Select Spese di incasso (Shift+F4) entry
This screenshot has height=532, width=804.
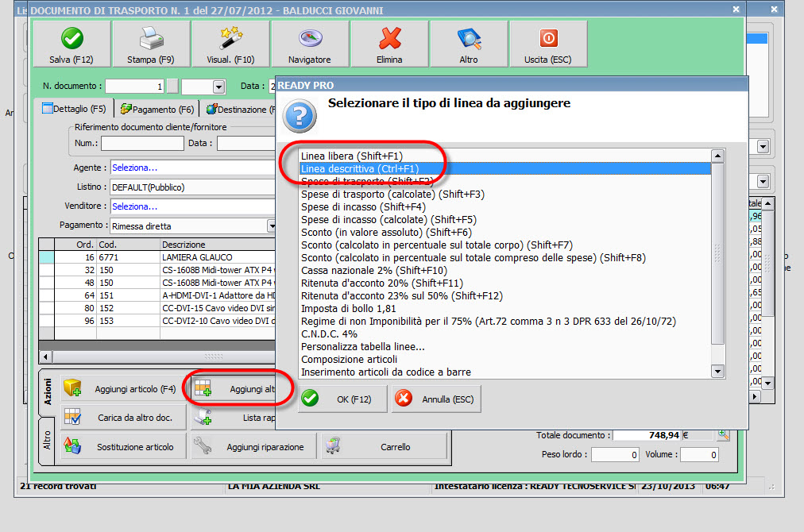pyautogui.click(x=505, y=207)
